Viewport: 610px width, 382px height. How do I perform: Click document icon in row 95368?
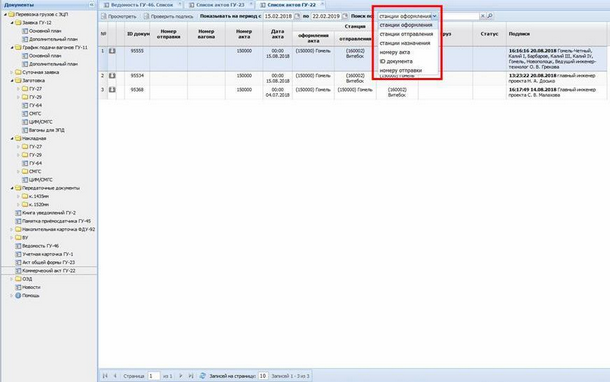[112, 90]
